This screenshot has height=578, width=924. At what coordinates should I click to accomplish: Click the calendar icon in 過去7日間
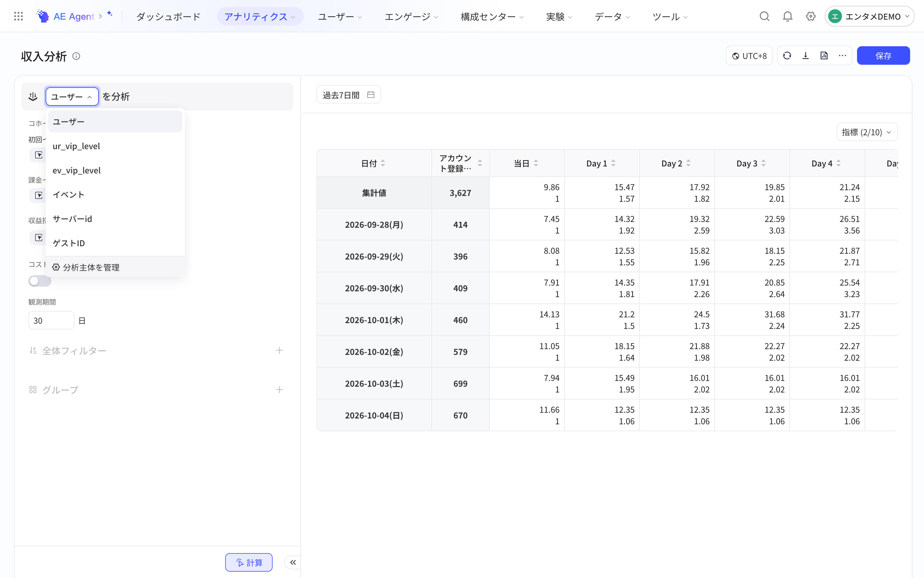(370, 95)
